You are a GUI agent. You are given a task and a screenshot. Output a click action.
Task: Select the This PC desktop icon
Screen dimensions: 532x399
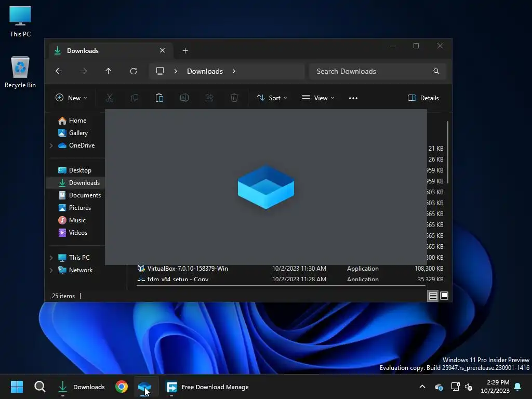pos(20,21)
